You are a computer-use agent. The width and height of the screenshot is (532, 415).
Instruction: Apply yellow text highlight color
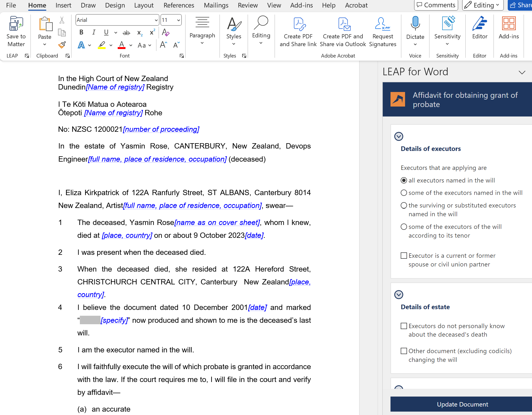pos(102,45)
